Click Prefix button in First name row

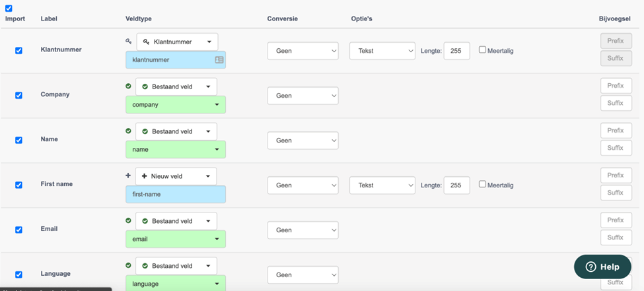point(616,176)
